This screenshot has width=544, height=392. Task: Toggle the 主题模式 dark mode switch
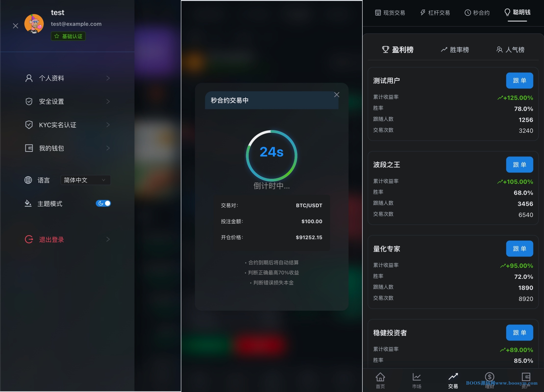[103, 203]
